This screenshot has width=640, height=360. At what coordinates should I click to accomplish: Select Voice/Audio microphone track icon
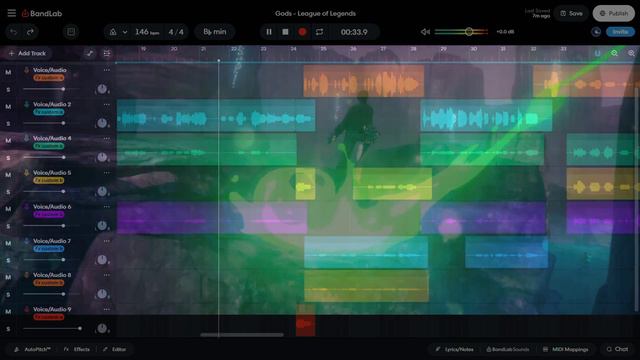click(27, 70)
